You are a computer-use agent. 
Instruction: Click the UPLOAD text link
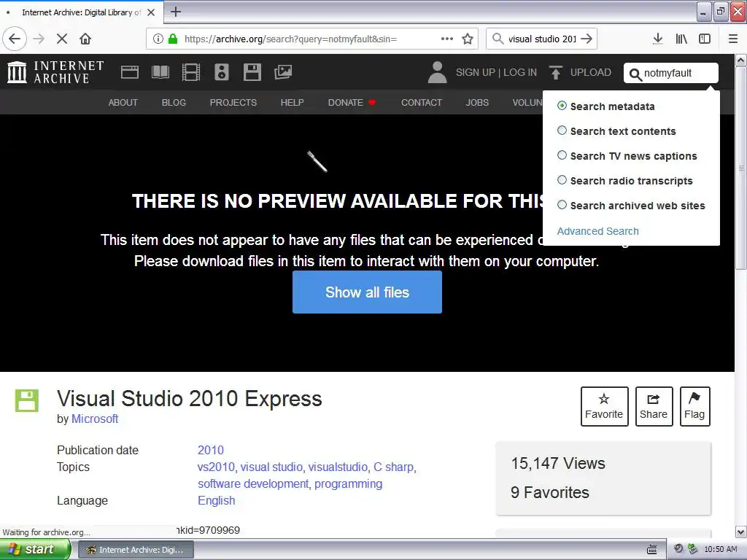click(591, 72)
